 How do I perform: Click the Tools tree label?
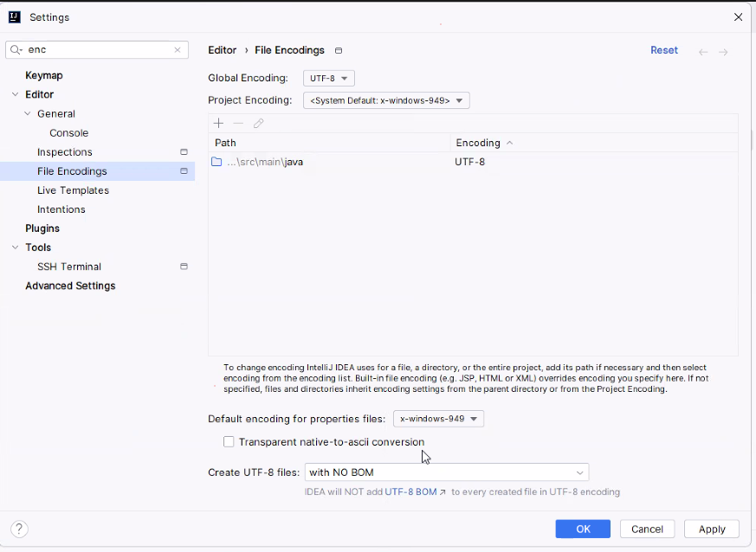(x=38, y=247)
